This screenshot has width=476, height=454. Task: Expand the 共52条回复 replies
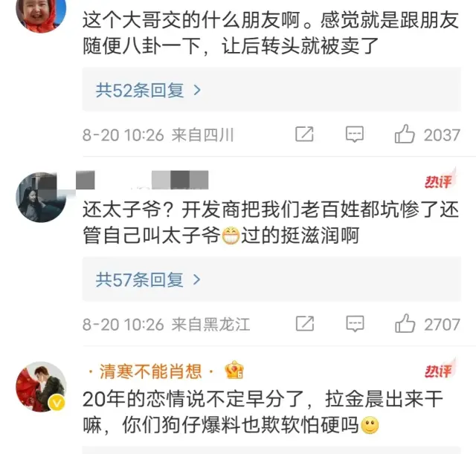coord(271,90)
